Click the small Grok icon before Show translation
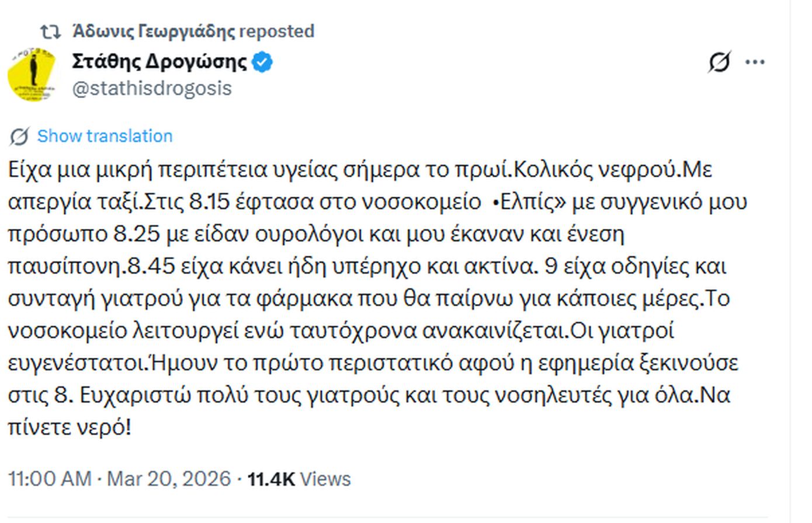 click(x=19, y=137)
